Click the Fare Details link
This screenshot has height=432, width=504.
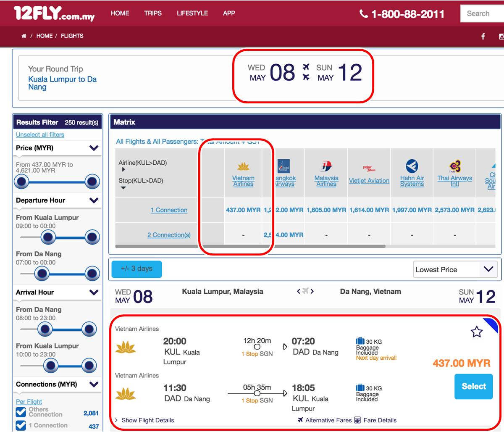click(380, 420)
